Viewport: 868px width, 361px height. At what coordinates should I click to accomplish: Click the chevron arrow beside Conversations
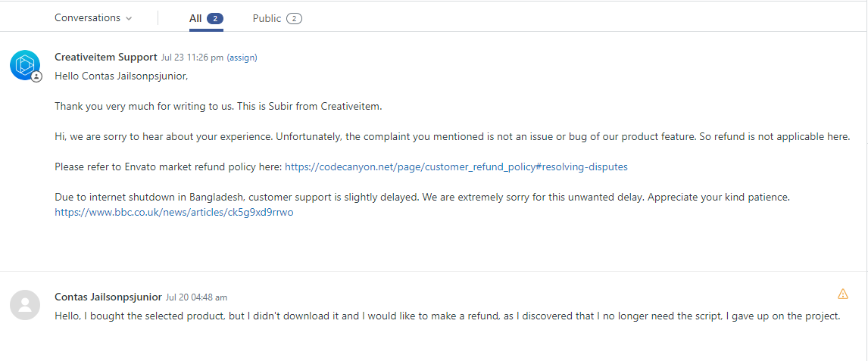point(129,19)
